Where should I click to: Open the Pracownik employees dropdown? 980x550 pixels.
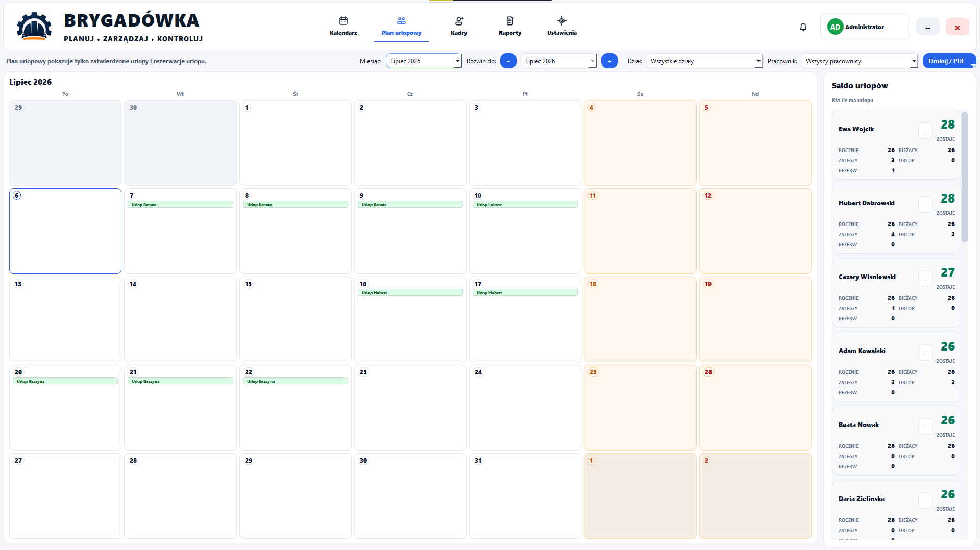860,61
